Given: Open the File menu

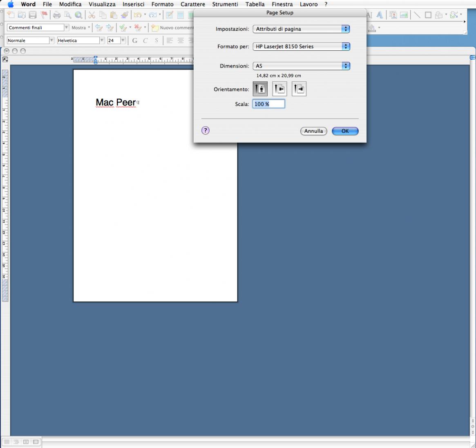Looking at the screenshot, I should [x=47, y=4].
